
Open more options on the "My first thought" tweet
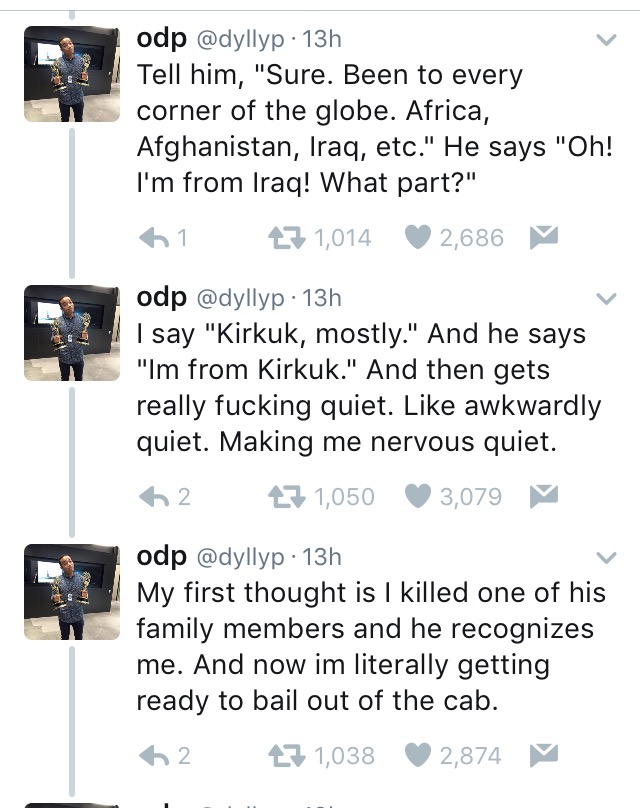(x=606, y=558)
